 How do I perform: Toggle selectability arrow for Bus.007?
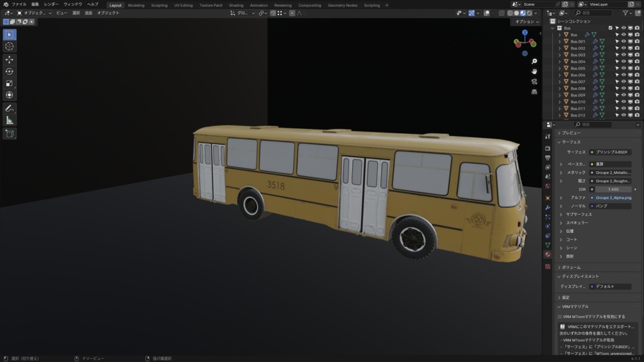(x=617, y=82)
